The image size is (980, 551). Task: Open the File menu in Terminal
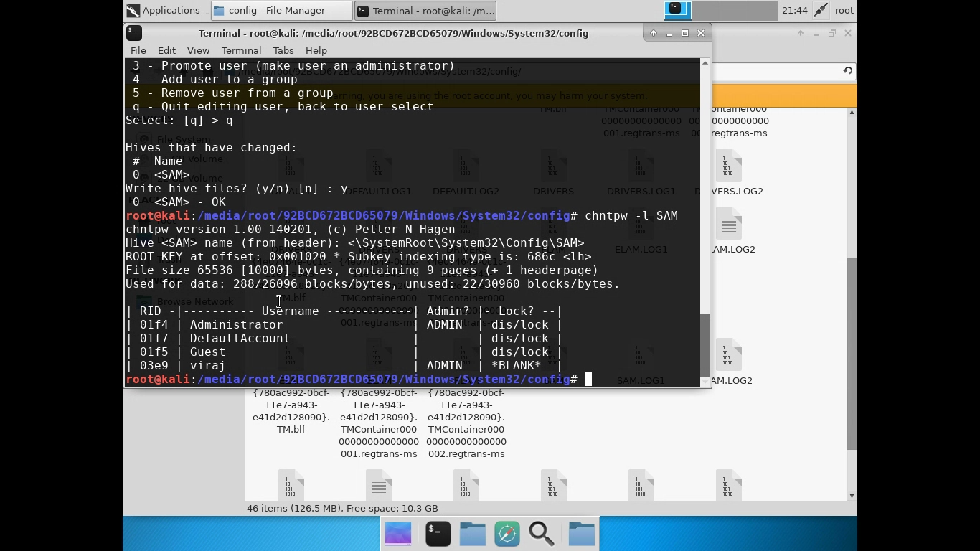pos(138,50)
